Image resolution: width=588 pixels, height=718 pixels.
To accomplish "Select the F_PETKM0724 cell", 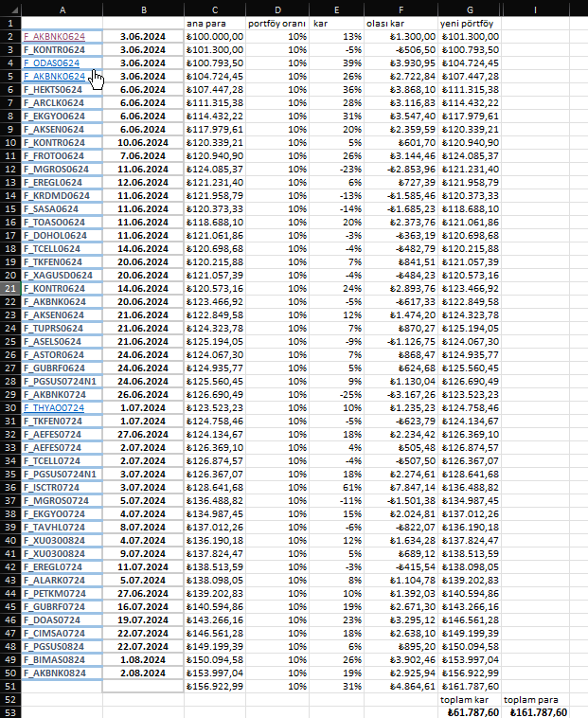I will (x=62, y=594).
